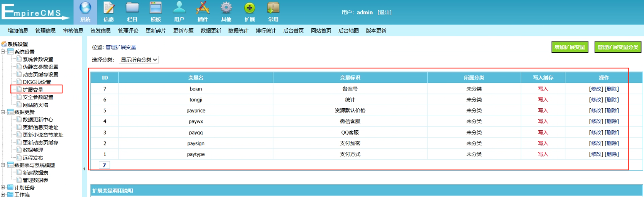
Task: Click 写入 for the beian row
Action: click(x=543, y=89)
